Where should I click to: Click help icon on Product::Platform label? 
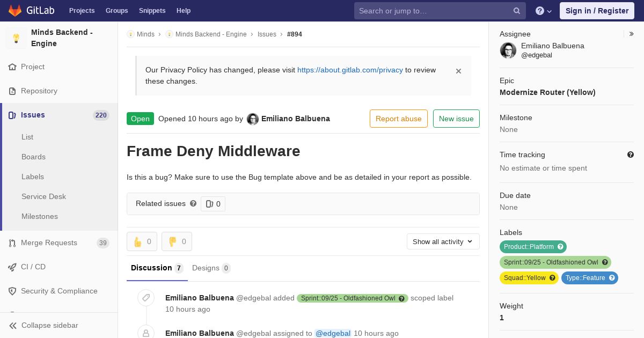(561, 247)
